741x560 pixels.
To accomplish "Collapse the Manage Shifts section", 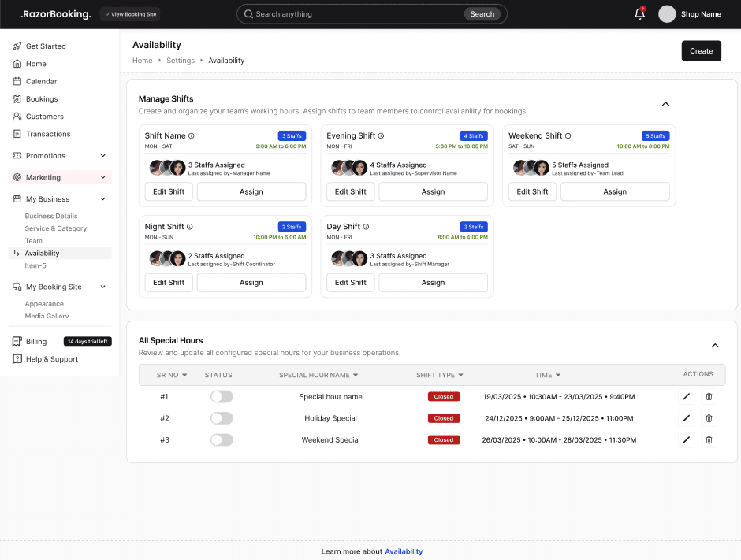I will (665, 104).
